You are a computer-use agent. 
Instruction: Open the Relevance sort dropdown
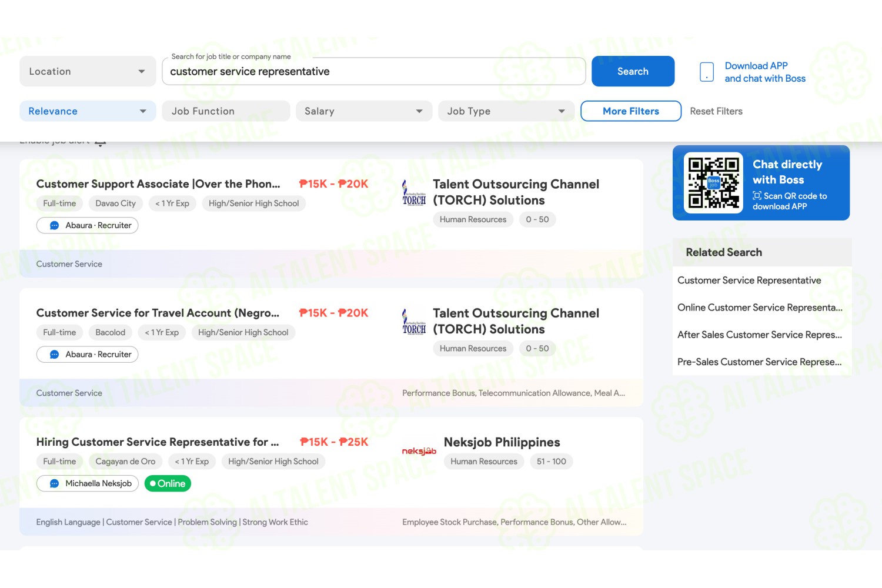[x=88, y=111]
